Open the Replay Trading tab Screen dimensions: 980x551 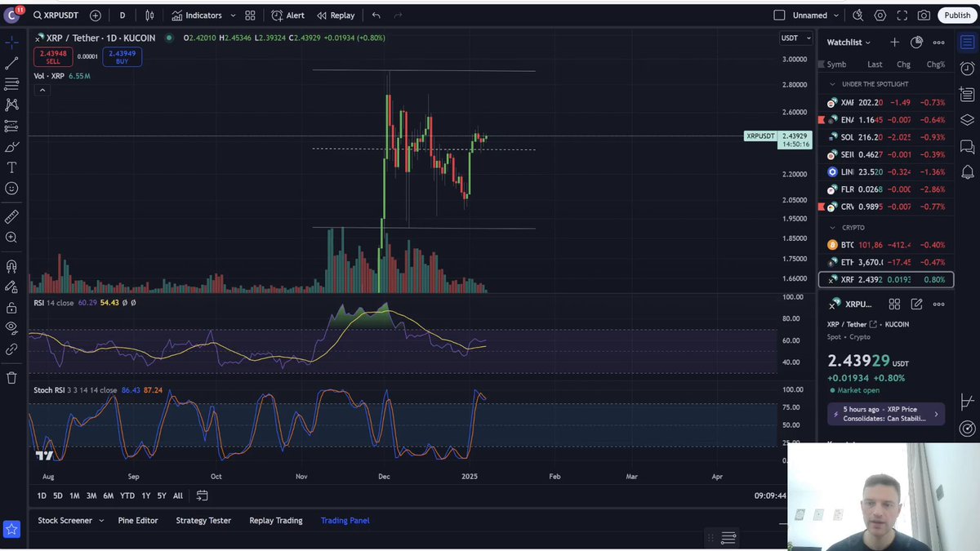tap(276, 521)
